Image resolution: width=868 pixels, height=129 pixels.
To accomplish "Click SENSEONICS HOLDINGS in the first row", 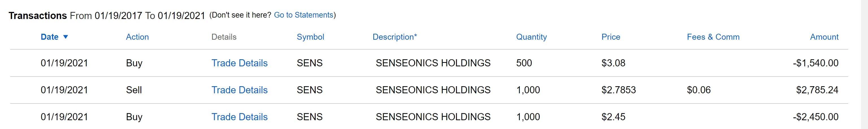I will coord(433,63).
